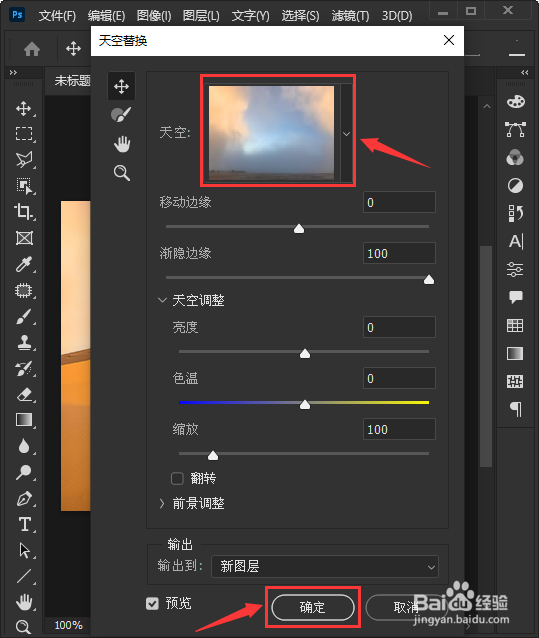Choose Zoom tool in sky dialog
The image size is (539, 638).
[121, 173]
